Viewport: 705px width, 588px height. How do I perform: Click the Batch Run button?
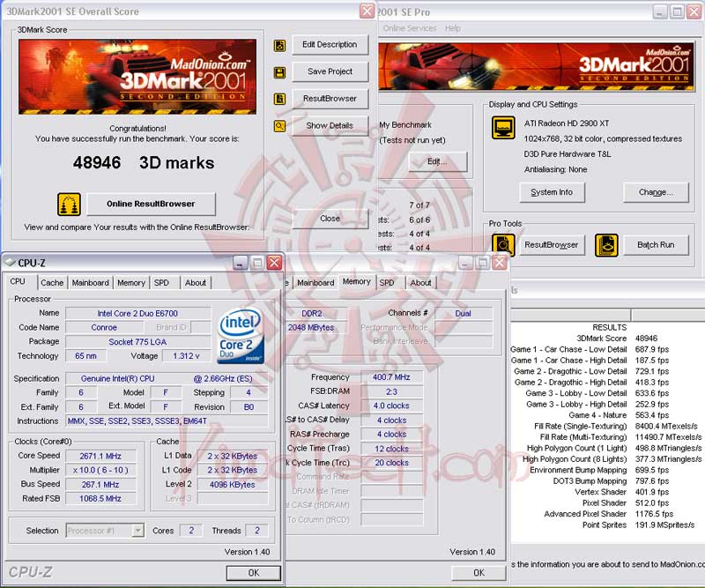tap(656, 245)
